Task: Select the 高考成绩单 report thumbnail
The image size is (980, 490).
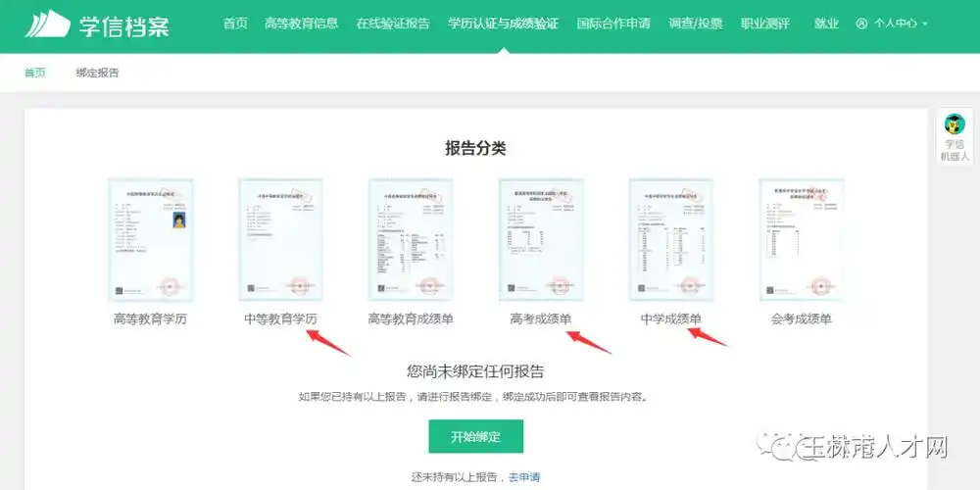Action: pyautogui.click(x=541, y=240)
